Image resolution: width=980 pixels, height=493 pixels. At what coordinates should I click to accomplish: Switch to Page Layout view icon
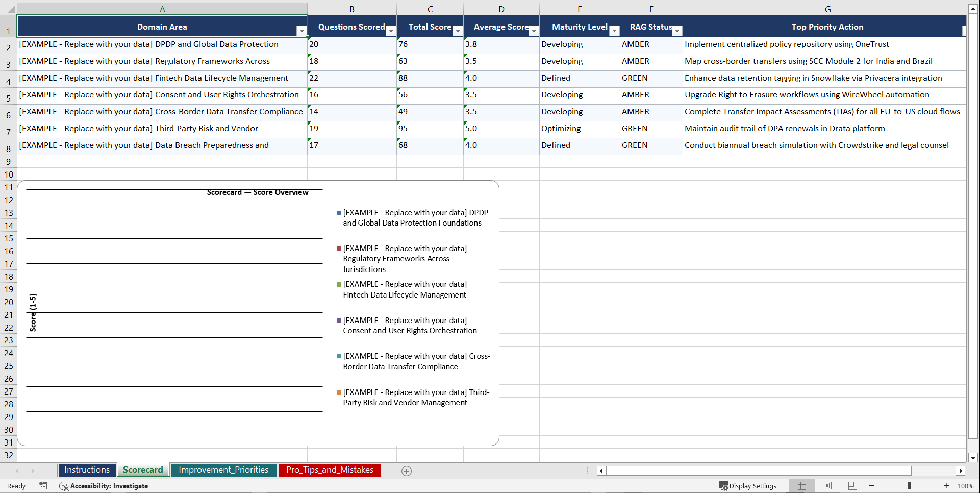[x=827, y=486]
